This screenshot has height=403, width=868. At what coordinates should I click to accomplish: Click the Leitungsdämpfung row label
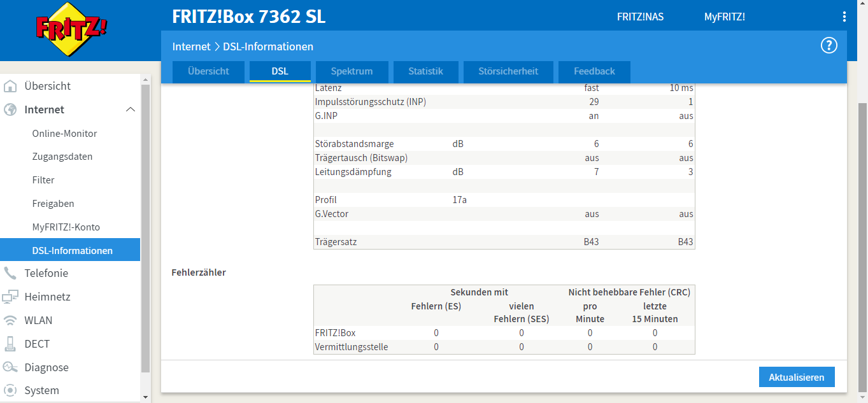tap(353, 172)
